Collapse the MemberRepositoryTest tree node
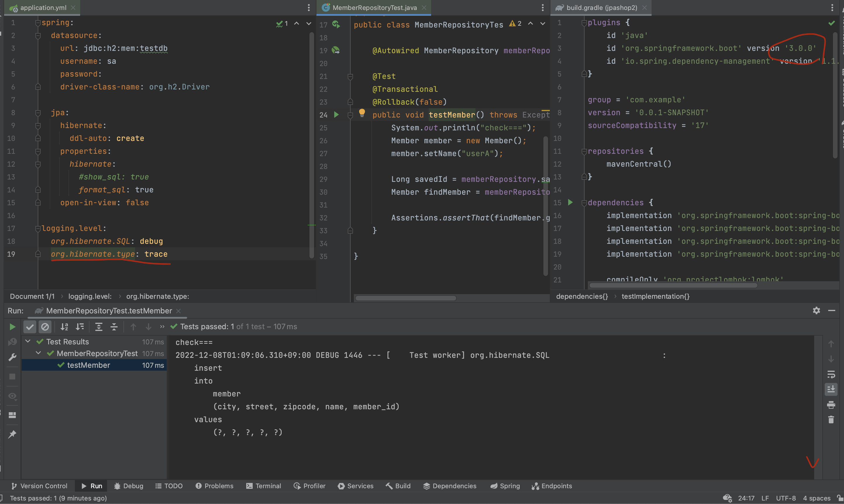 [x=38, y=353]
